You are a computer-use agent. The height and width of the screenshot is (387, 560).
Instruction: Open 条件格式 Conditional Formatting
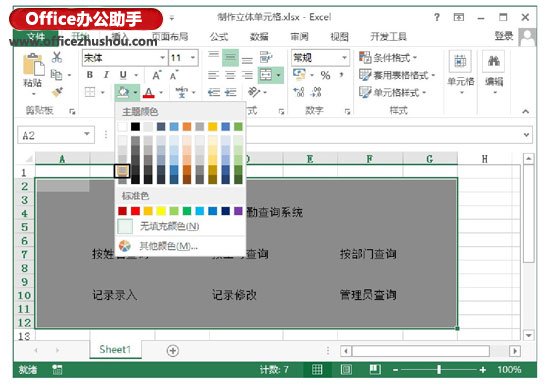coord(388,57)
